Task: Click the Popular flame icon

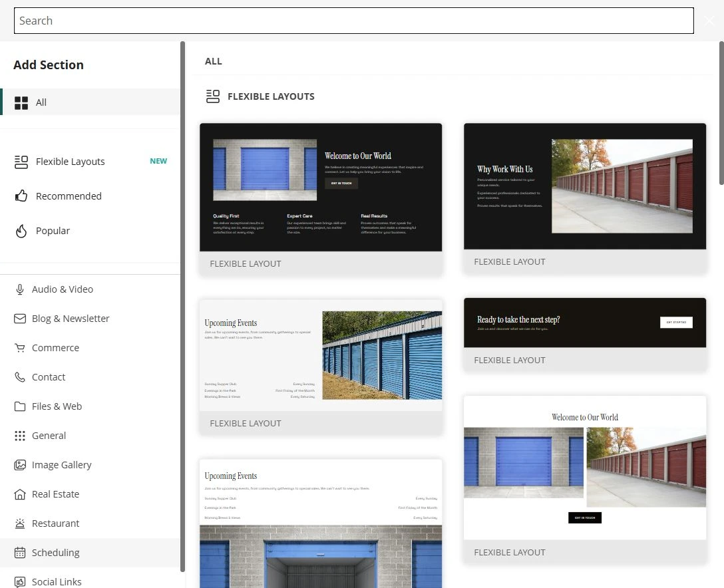Action: point(21,231)
